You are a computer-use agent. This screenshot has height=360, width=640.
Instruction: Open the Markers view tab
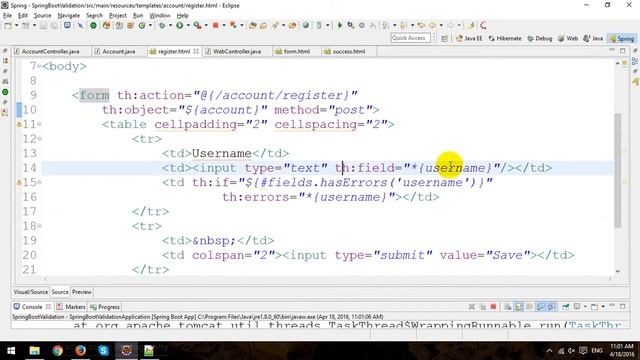coord(71,307)
